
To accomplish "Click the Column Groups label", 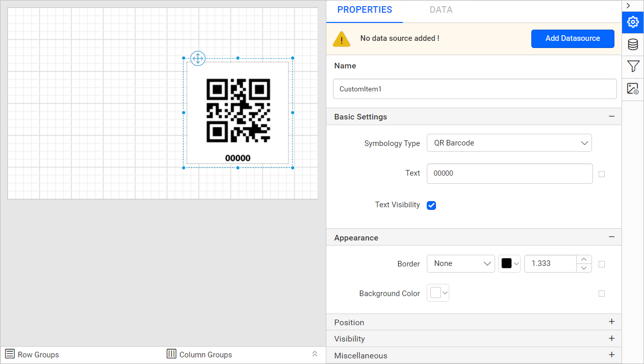I will [x=205, y=354].
